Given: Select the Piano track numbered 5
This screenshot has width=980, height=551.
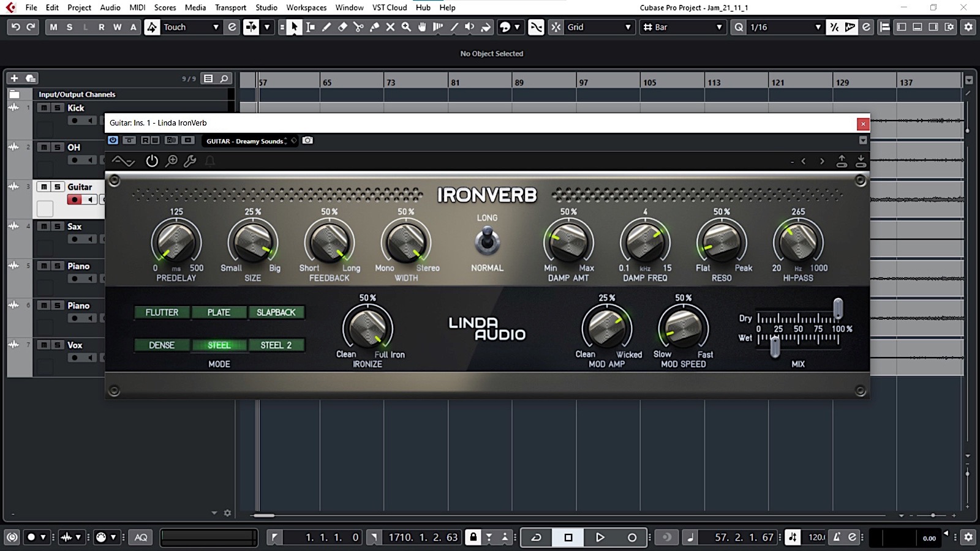Looking at the screenshot, I should (x=78, y=266).
